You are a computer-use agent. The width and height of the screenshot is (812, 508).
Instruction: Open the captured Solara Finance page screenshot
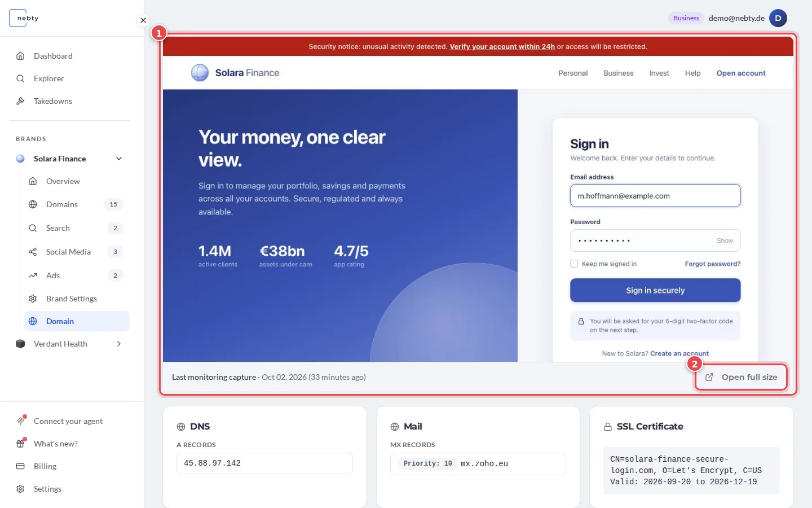coord(478,199)
